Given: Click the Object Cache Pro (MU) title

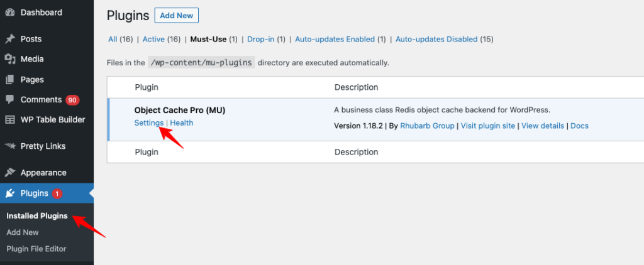Looking at the screenshot, I should click(180, 111).
